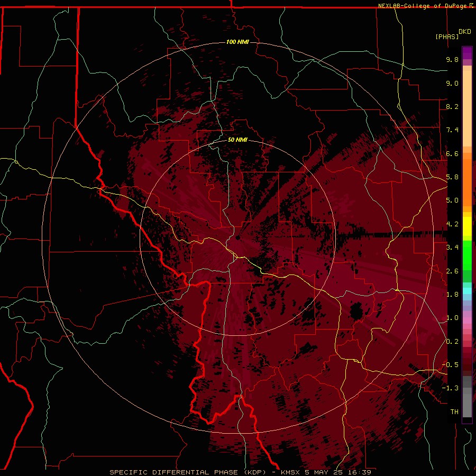Click the -1.3 scale value
This screenshot has height=476, width=476.
pos(450,388)
